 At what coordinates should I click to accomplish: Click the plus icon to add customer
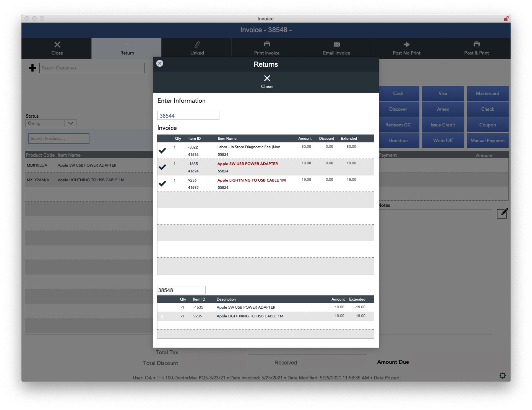32,68
